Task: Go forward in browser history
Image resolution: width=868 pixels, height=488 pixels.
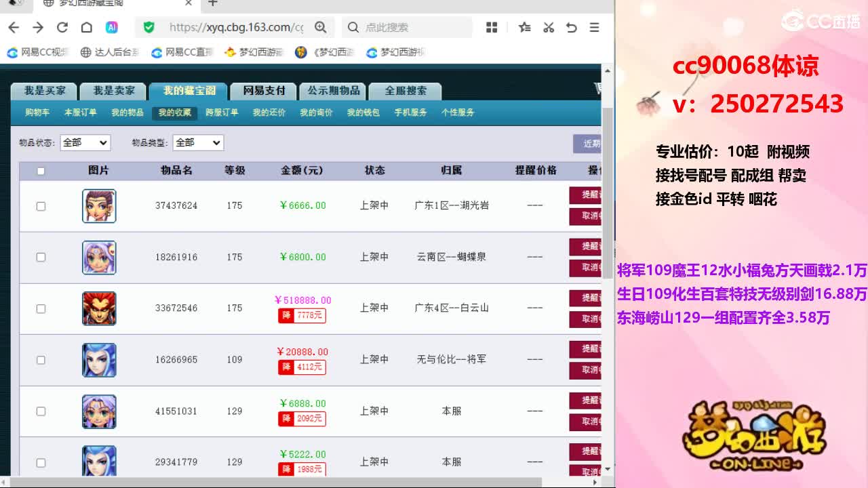Action: pos(38,27)
